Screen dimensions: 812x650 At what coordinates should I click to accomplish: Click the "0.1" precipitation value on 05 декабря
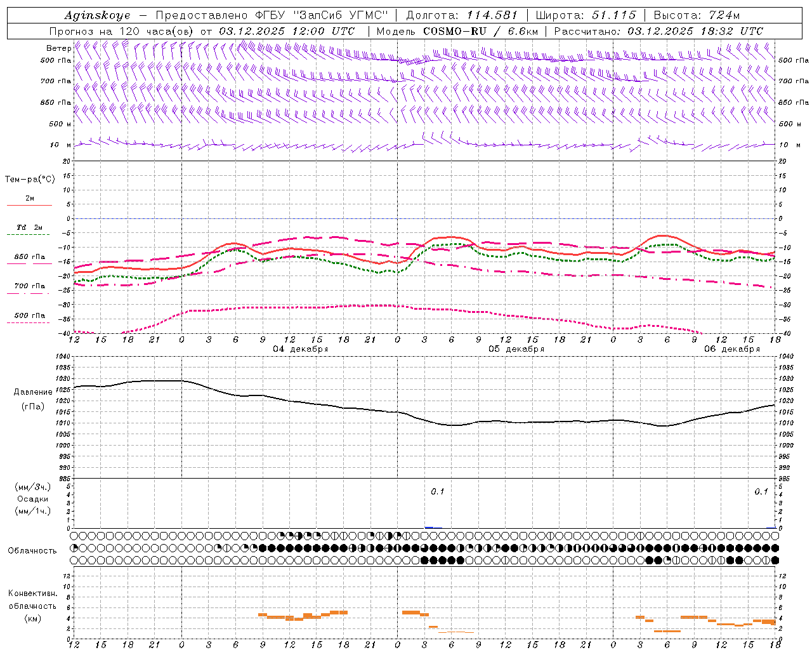(438, 491)
